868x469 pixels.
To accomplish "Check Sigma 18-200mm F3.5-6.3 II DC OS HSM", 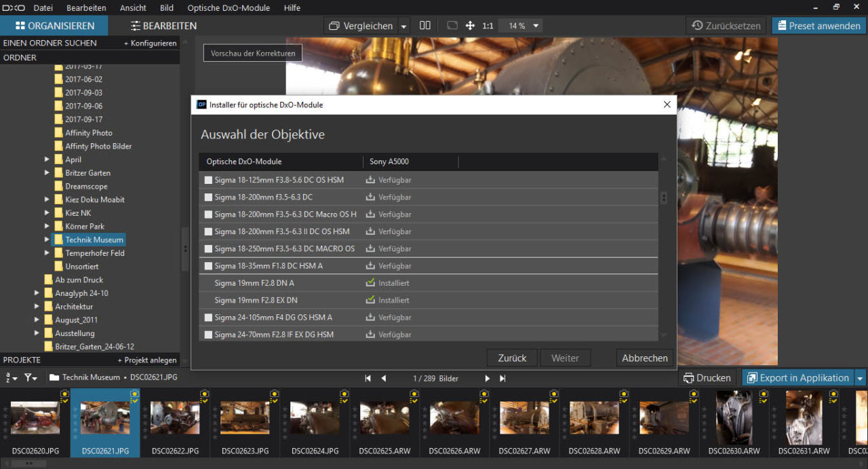I will pyautogui.click(x=209, y=231).
